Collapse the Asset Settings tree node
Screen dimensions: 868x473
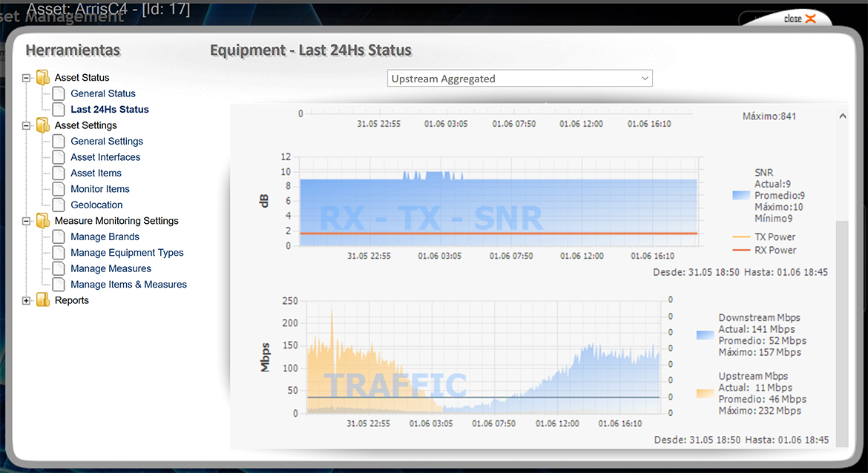[x=27, y=125]
